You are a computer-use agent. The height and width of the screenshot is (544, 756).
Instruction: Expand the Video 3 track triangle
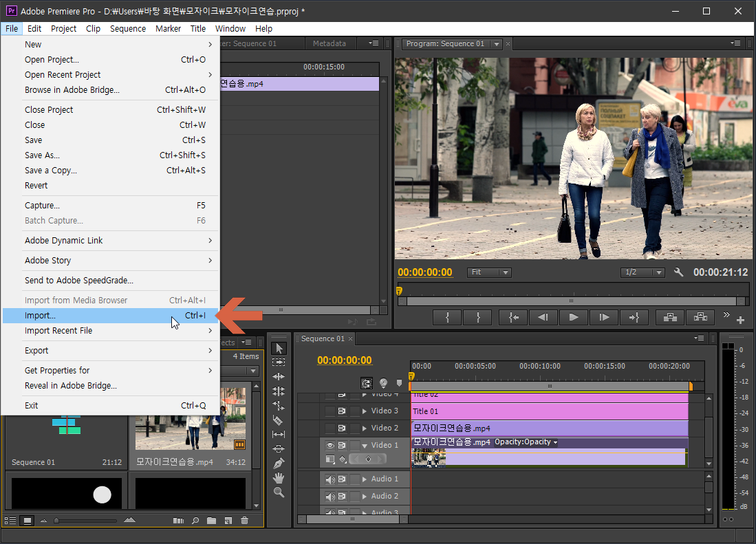[x=365, y=411]
